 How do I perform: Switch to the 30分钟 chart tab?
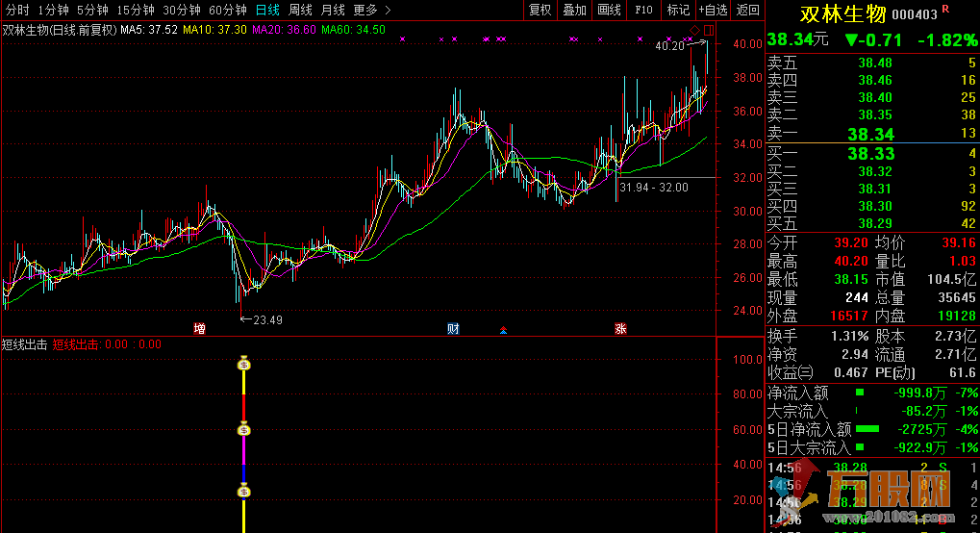[x=182, y=10]
